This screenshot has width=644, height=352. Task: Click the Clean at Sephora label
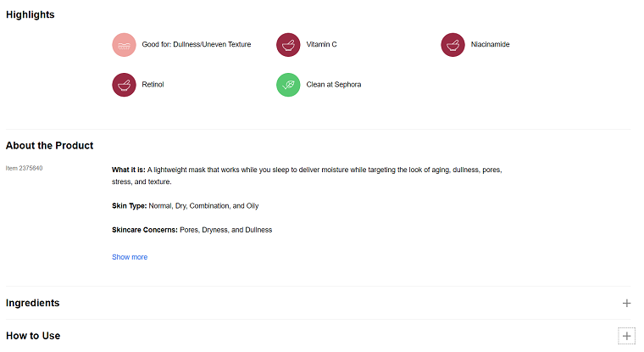(334, 85)
